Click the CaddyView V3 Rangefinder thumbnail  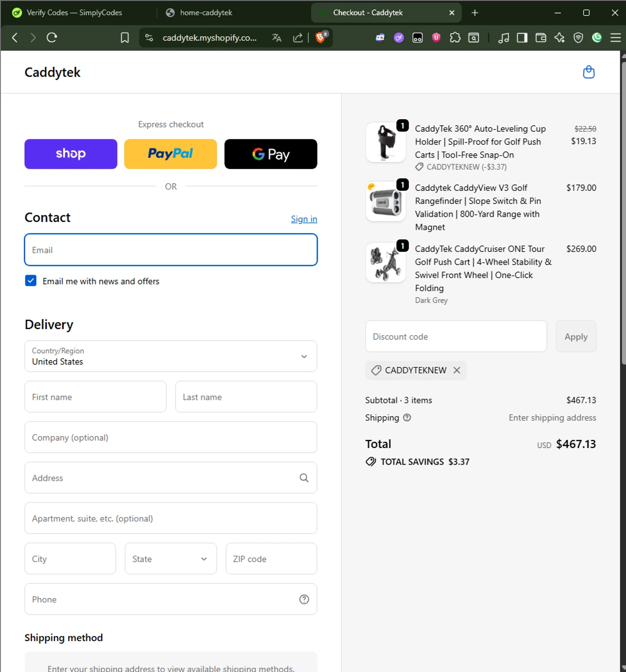(x=386, y=201)
